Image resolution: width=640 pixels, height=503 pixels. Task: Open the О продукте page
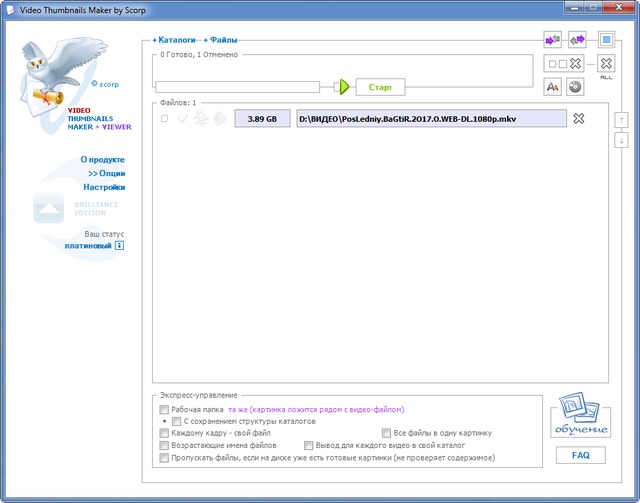click(x=103, y=159)
